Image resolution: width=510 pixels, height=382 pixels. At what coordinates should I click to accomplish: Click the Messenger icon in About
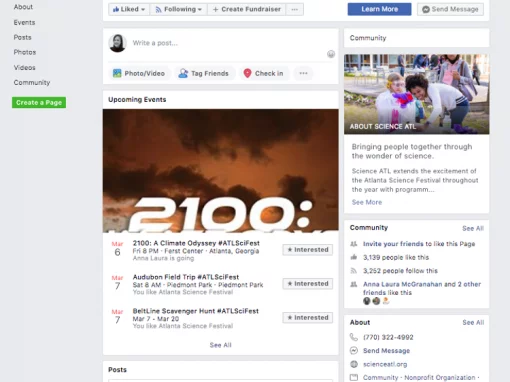click(x=354, y=351)
